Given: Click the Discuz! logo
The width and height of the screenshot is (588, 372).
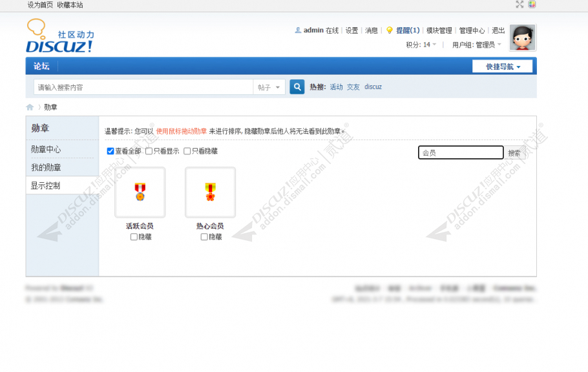Looking at the screenshot, I should 60,36.
